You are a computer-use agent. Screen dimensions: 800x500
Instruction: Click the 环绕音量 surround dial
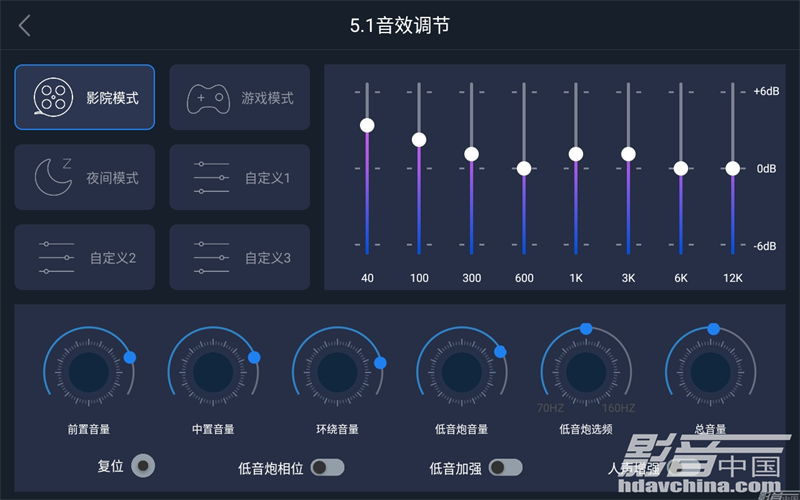pos(337,372)
